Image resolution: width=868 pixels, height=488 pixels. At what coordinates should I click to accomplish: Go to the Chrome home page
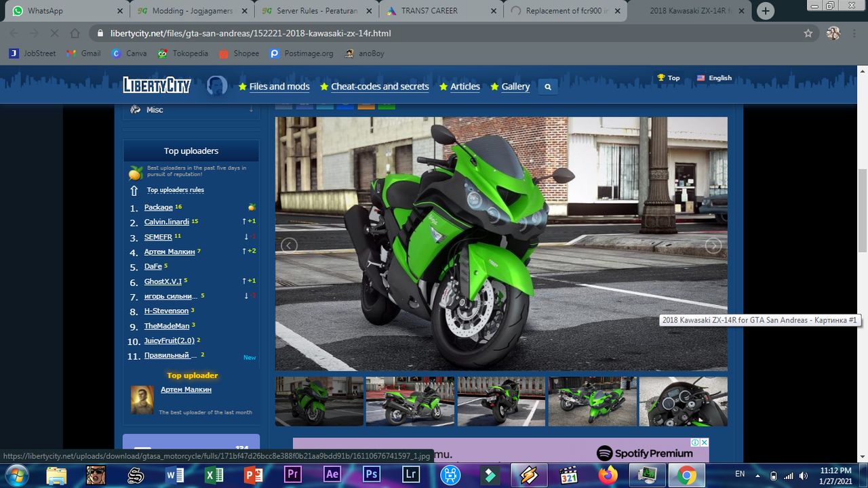(75, 33)
